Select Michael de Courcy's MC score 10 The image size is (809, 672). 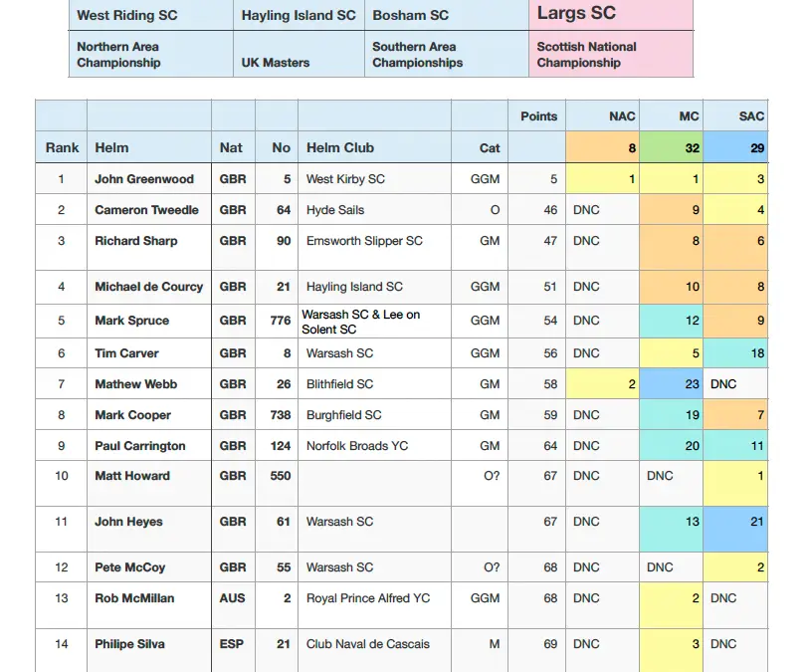tap(672, 287)
